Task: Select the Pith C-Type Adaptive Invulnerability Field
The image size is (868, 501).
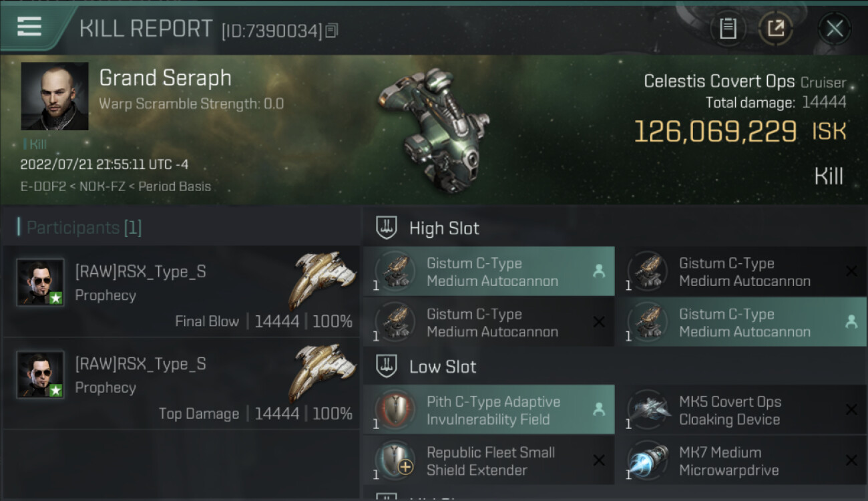Action: pyautogui.click(x=489, y=410)
